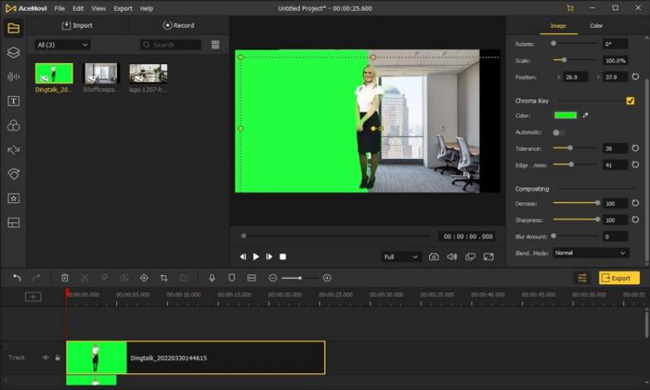Open the File menu
This screenshot has height=390, width=650.
60,8
